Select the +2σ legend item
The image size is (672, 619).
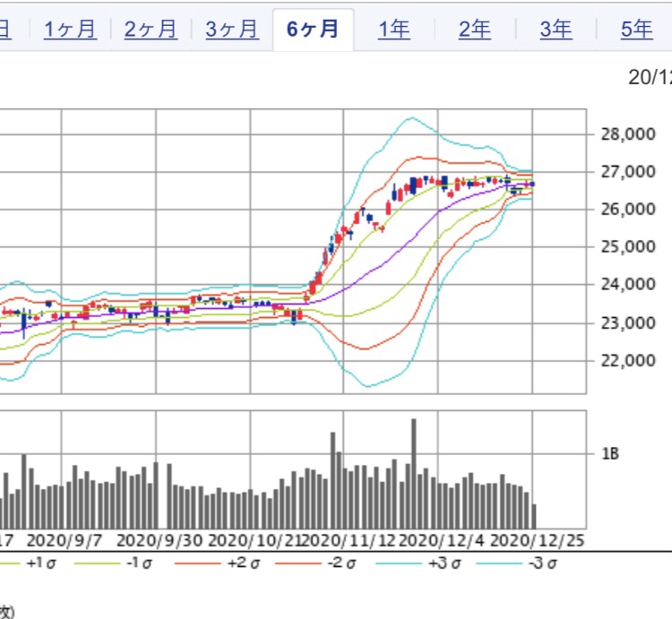coord(243,563)
